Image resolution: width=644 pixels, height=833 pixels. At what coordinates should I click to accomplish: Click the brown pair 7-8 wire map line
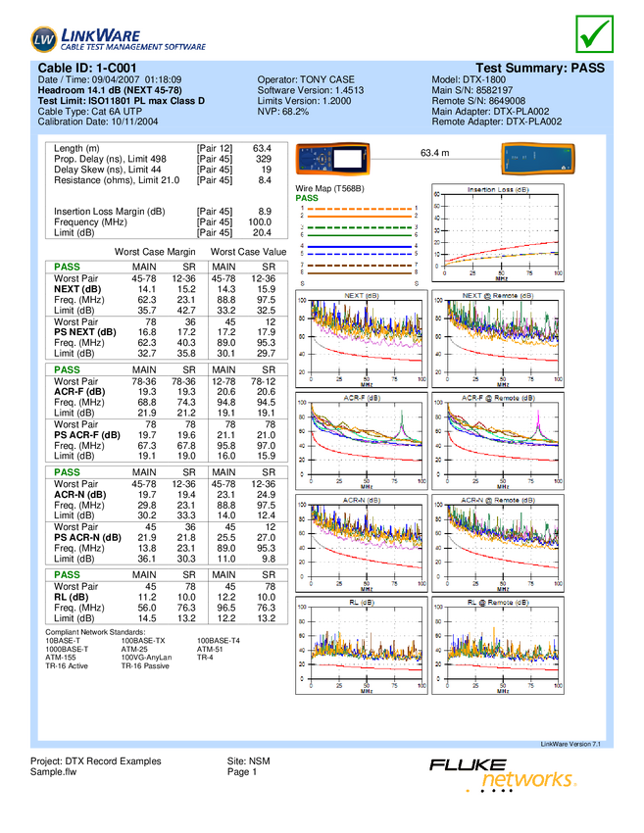359,269
